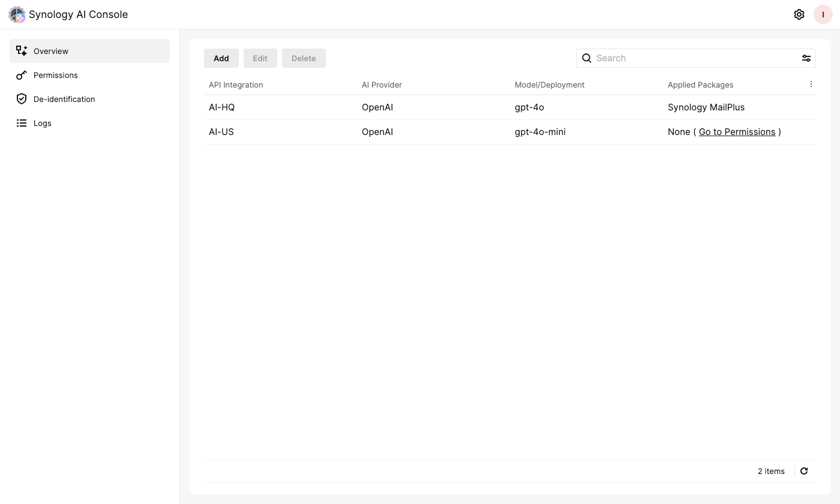Viewport: 840px width, 504px height.
Task: Refresh the integration list
Action: tap(804, 471)
